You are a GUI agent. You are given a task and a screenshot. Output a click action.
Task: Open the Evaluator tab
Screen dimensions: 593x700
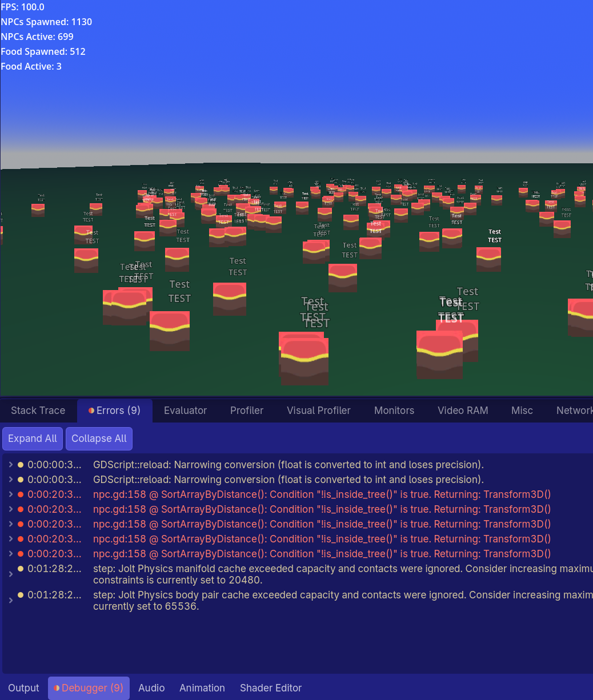point(185,411)
